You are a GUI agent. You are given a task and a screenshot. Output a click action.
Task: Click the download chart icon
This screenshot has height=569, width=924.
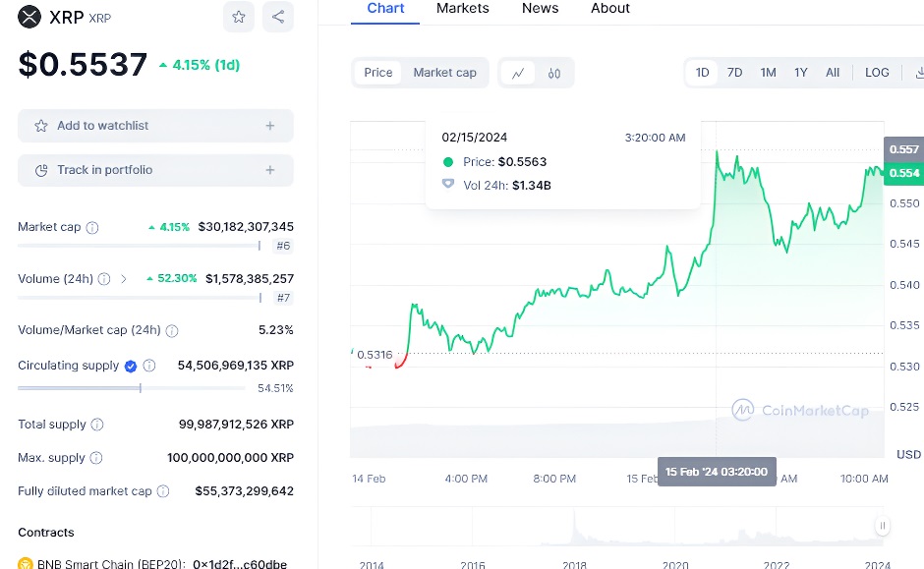918,73
